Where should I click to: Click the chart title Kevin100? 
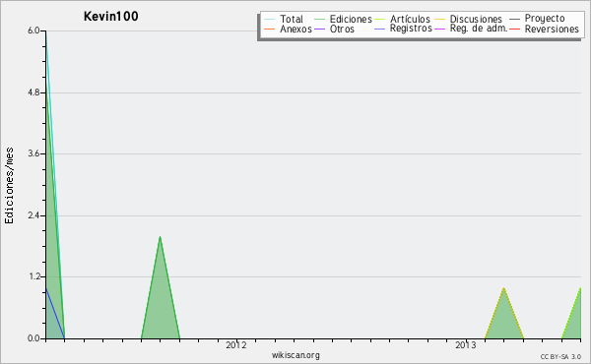(x=110, y=16)
